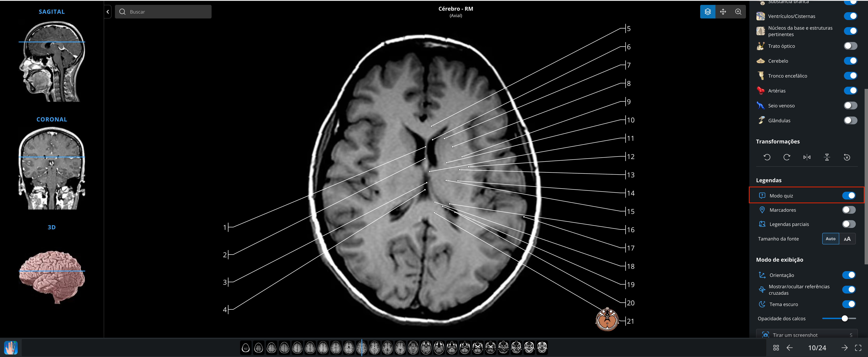Click the 10/24 slice counter
The height and width of the screenshot is (357, 868).
point(817,348)
